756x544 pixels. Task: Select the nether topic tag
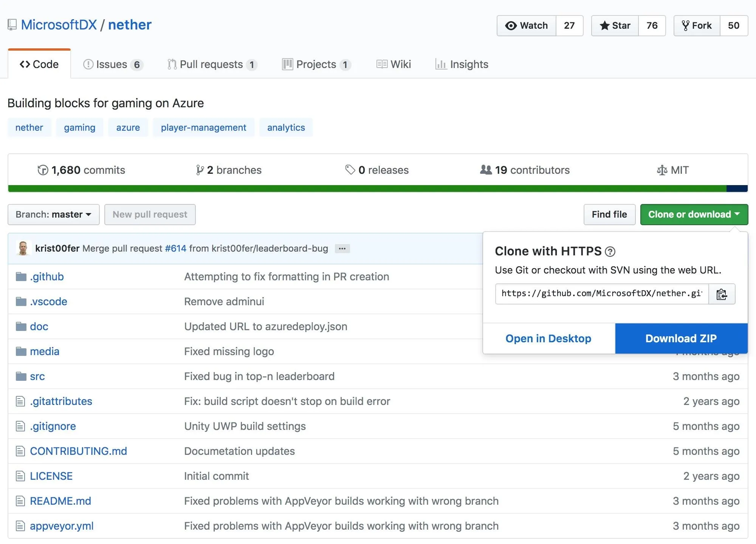pos(29,128)
